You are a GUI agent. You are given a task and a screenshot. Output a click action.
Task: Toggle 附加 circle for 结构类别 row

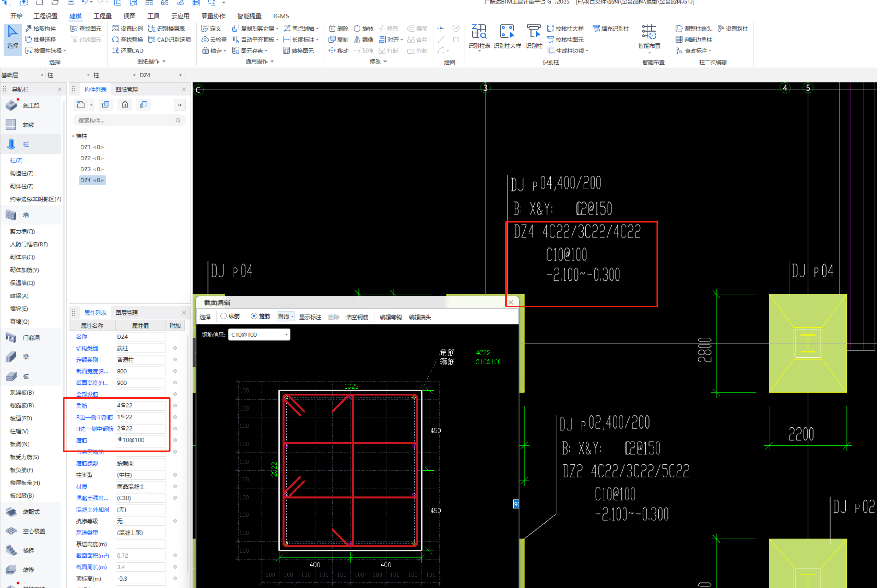[175, 349]
